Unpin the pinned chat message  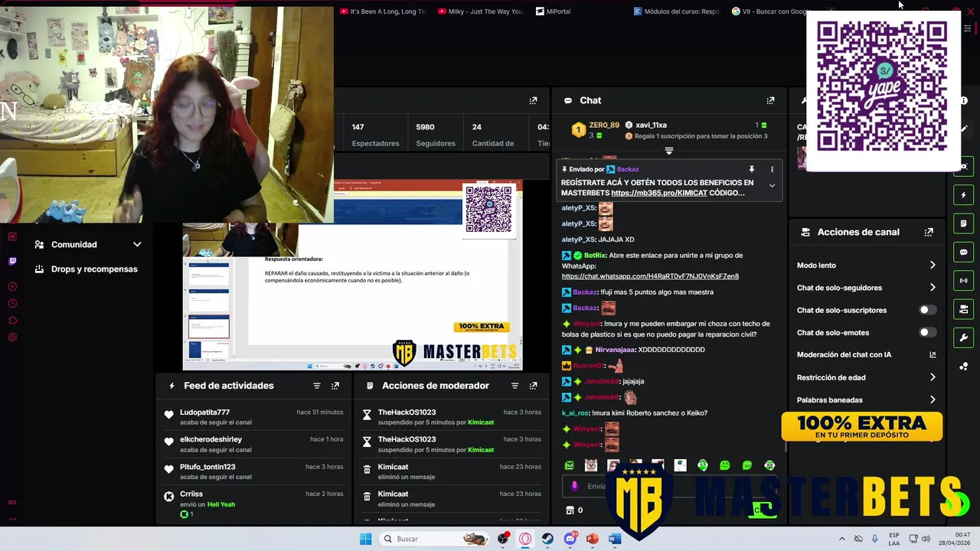752,169
